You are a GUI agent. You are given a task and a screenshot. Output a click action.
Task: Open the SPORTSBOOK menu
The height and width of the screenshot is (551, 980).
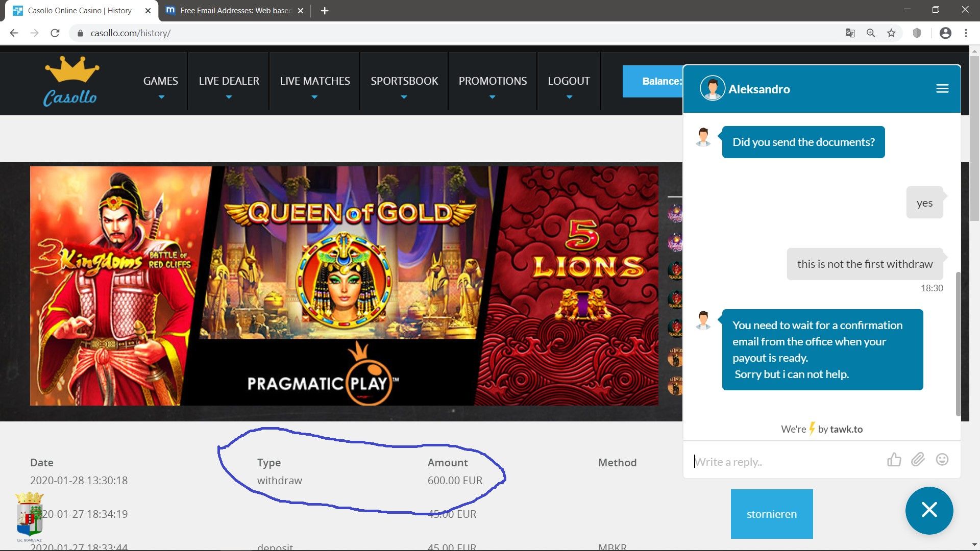pyautogui.click(x=404, y=81)
